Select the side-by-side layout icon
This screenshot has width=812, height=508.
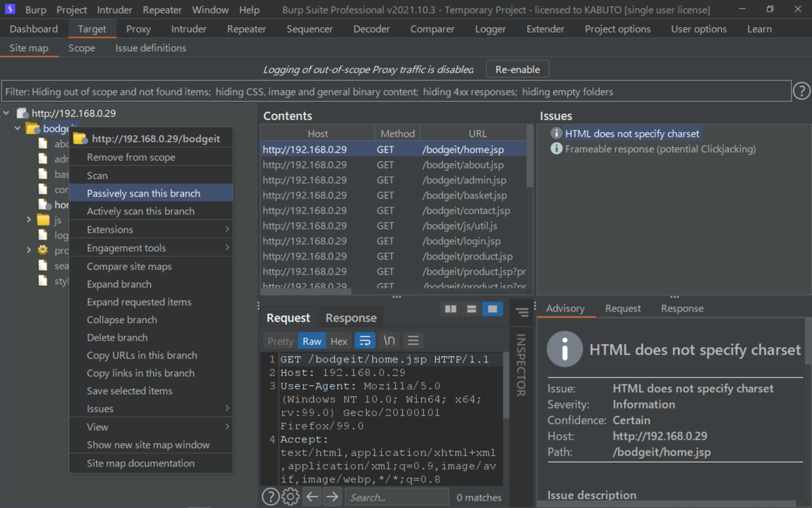(450, 309)
